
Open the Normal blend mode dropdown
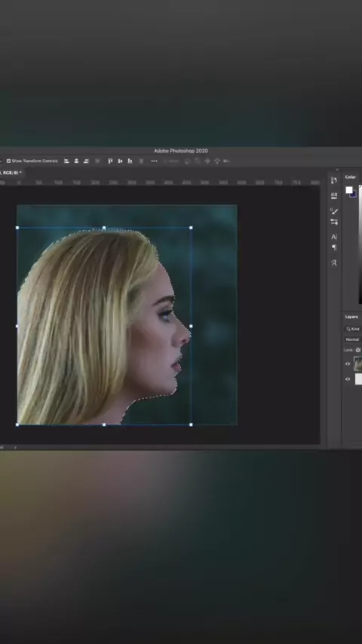[353, 339]
